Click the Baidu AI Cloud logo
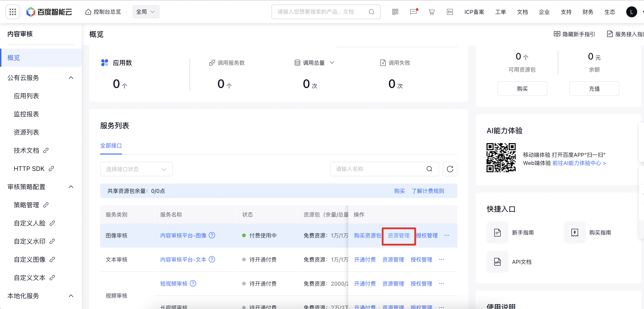644x309 pixels. point(49,12)
